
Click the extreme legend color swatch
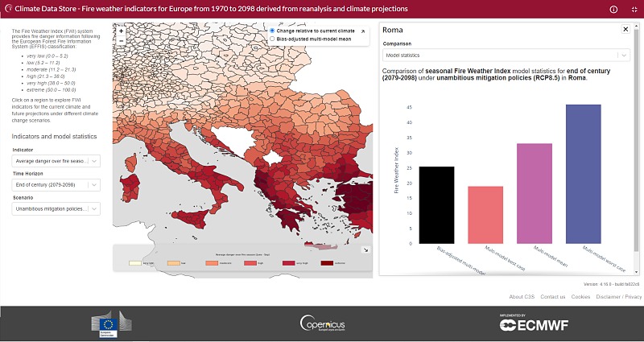[x=328, y=263]
